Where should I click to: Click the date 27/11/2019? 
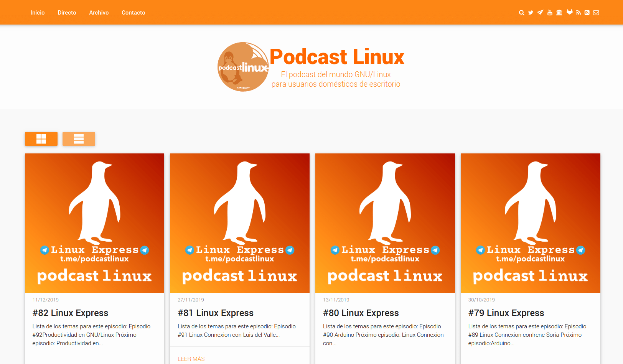(191, 300)
